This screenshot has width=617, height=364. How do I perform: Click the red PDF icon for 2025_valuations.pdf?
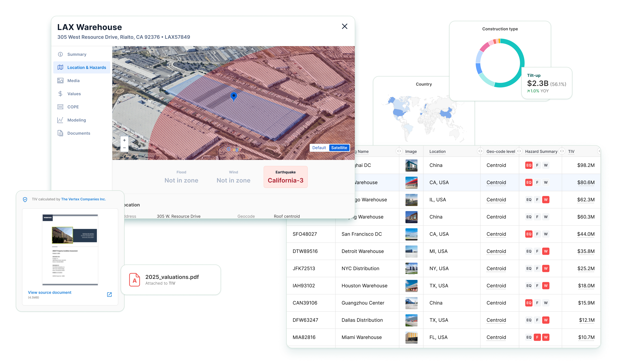135,280
